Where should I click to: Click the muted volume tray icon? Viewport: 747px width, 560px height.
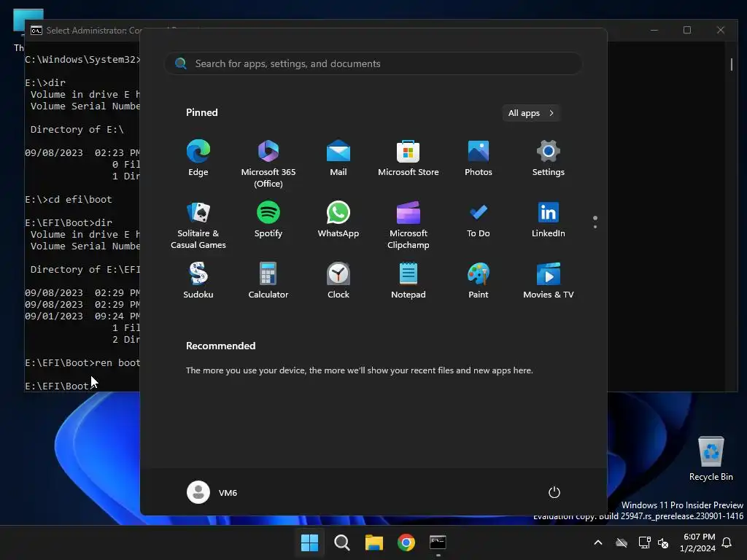tap(662, 542)
